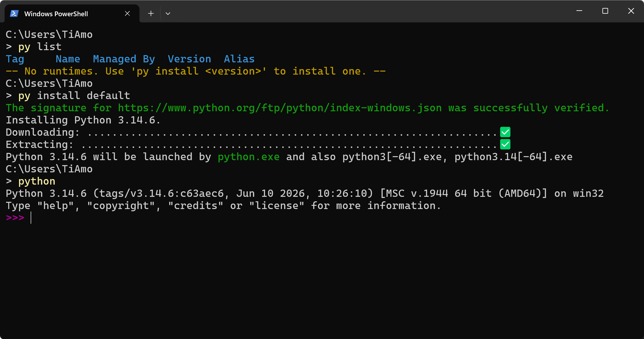Open a new terminal tab
The image size is (644, 339).
[151, 13]
